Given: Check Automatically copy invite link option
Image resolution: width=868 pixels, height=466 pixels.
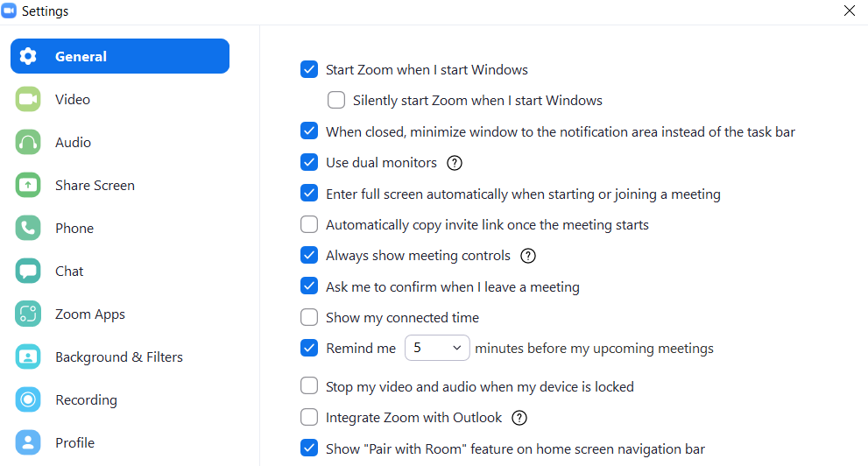Looking at the screenshot, I should (309, 225).
